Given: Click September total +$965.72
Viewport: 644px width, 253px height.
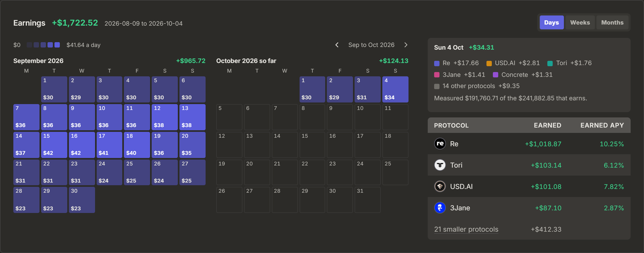Looking at the screenshot, I should pos(191,61).
